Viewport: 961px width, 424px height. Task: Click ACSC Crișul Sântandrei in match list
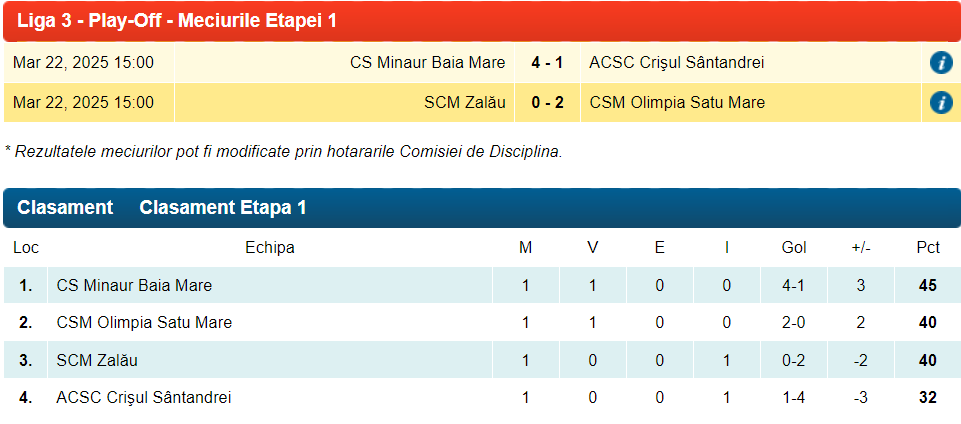click(676, 63)
